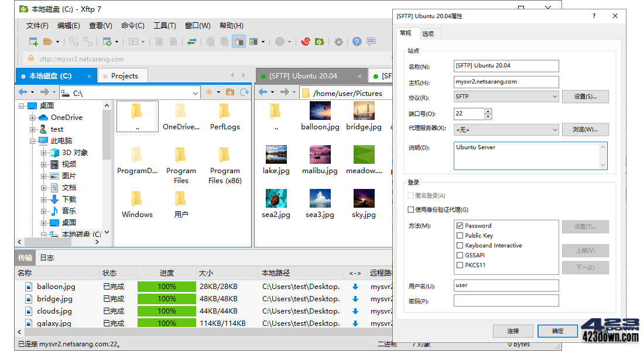Screen dimensions: 644x351
Task: Click the help question-mark toolbar icon
Action: pyautogui.click(x=356, y=42)
